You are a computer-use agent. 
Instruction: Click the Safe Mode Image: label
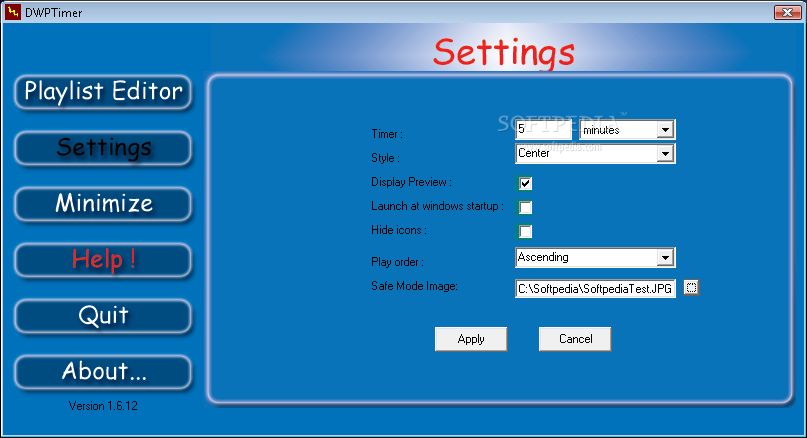(414, 286)
